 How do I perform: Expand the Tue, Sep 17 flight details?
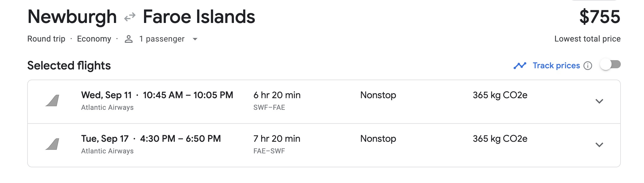pos(599,145)
